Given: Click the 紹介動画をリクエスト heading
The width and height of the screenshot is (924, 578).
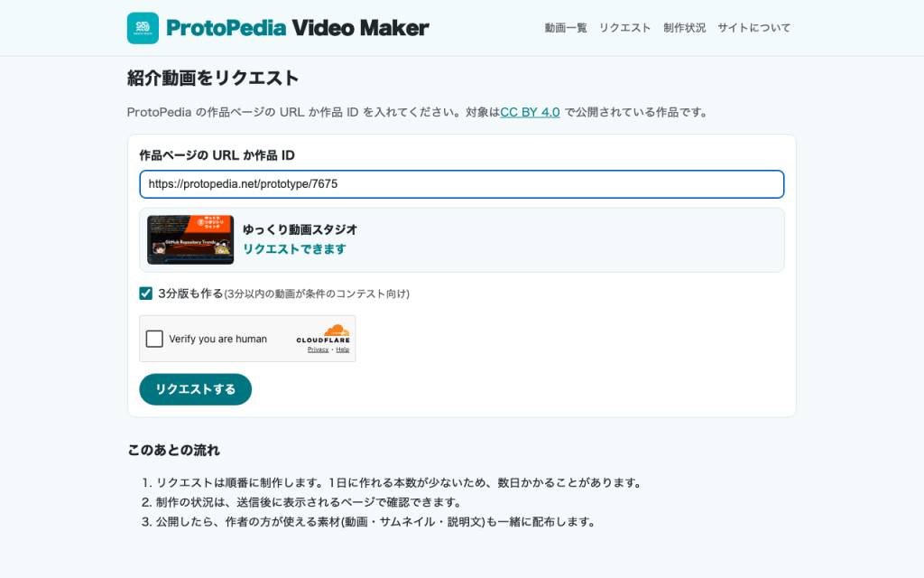Looking at the screenshot, I should pyautogui.click(x=213, y=78).
